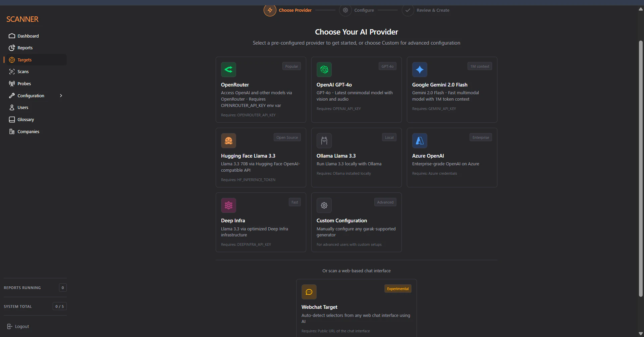Click the Logout arrow icon
This screenshot has height=337, width=644.
(x=10, y=327)
